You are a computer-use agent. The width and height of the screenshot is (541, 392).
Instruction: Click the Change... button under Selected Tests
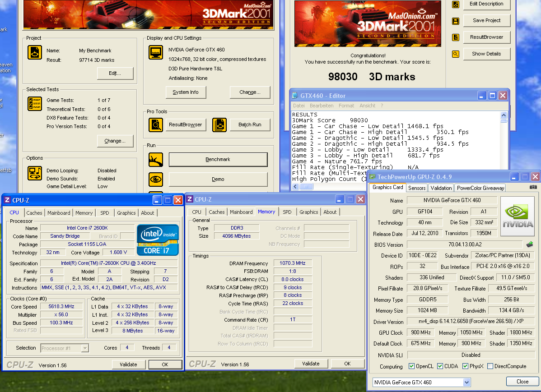[115, 141]
